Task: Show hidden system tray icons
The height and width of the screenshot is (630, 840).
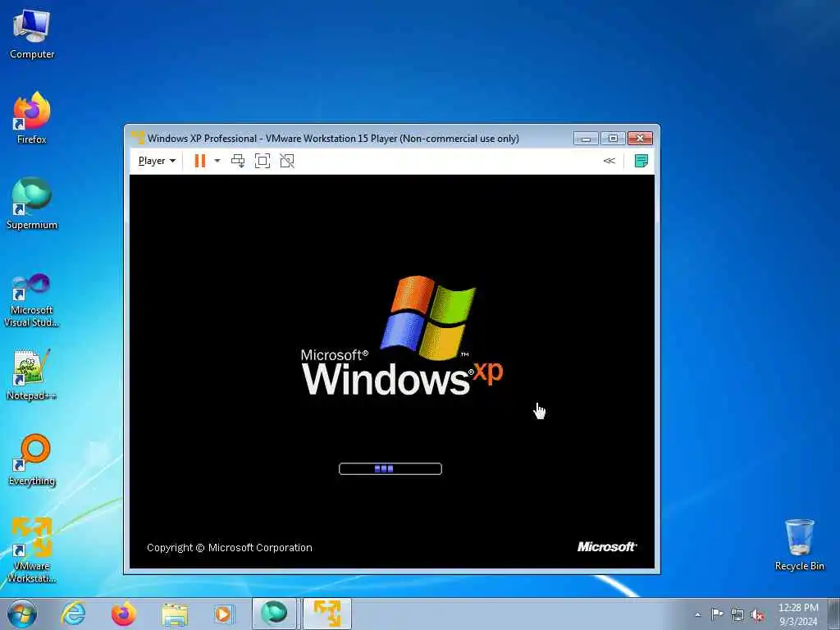Action: point(697,615)
